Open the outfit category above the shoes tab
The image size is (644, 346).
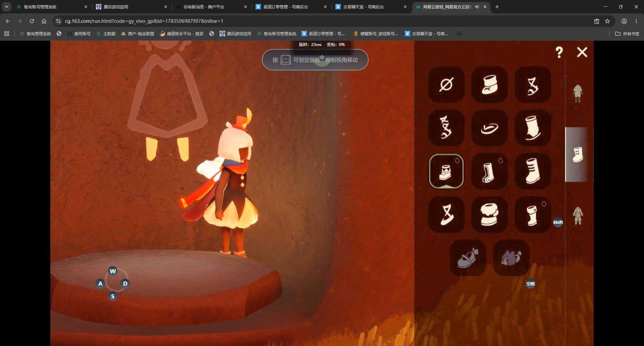pos(578,93)
